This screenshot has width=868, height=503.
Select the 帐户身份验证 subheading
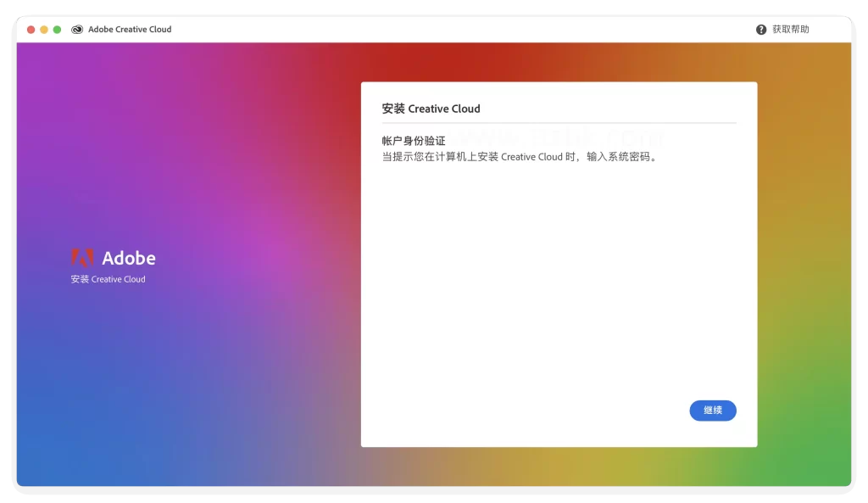click(x=414, y=141)
